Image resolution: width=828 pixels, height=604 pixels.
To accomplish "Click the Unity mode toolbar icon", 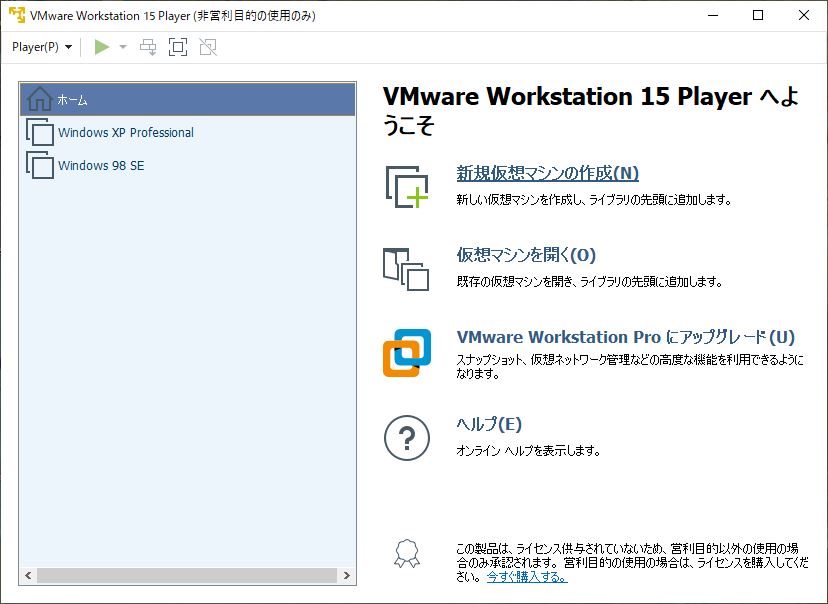I will [207, 46].
